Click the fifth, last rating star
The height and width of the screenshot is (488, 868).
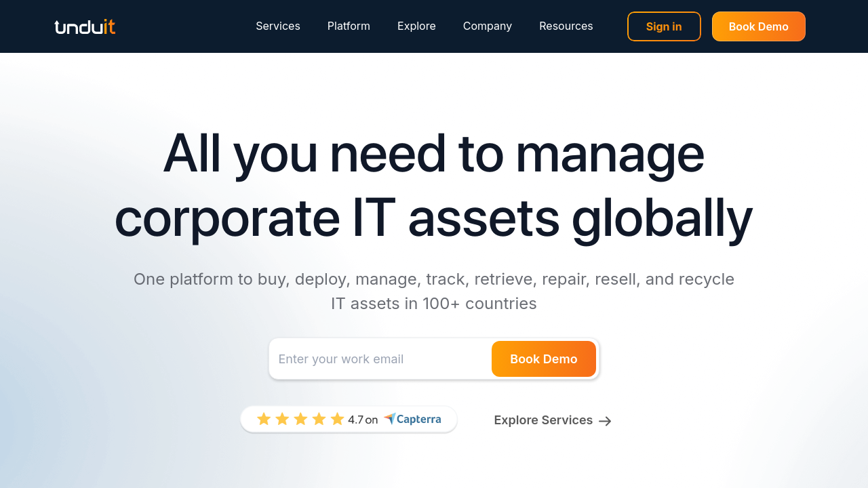[337, 420]
